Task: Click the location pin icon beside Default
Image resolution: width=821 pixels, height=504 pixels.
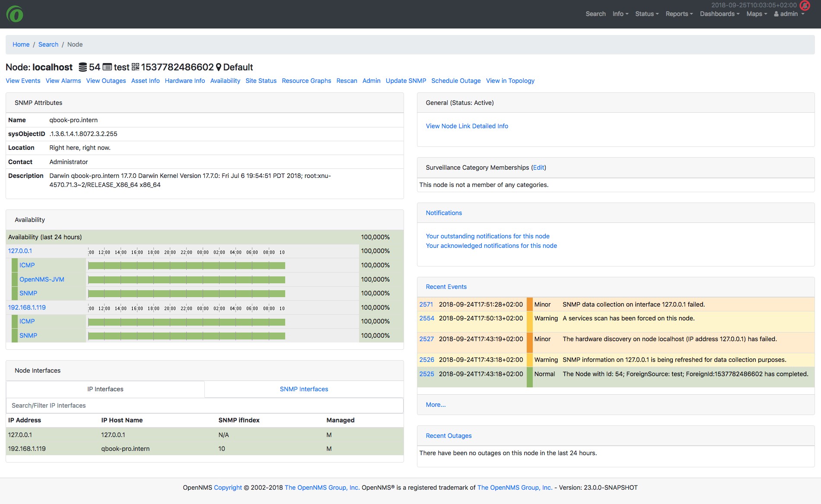Action: point(219,67)
